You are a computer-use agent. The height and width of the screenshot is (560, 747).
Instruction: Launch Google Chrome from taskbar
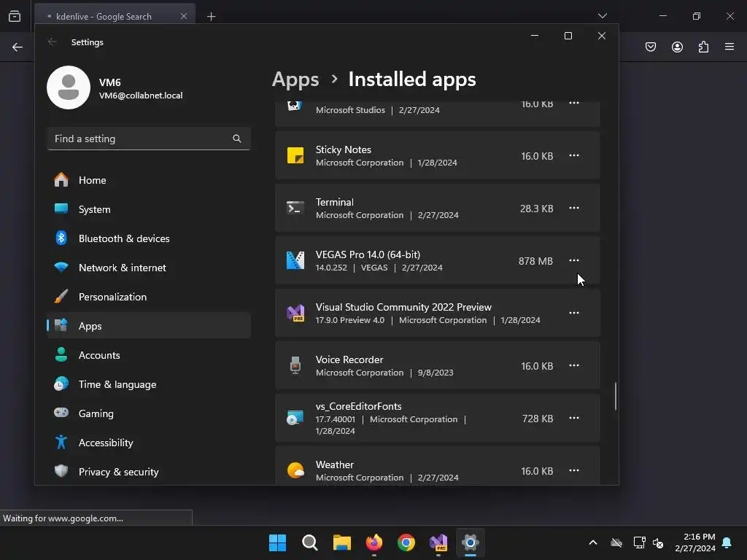(406, 542)
